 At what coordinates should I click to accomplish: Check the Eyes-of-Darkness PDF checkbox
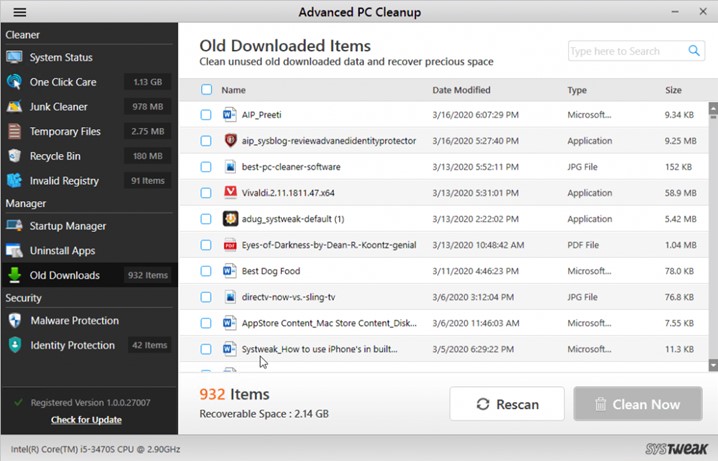point(206,245)
